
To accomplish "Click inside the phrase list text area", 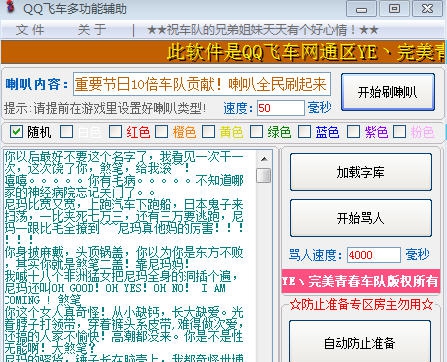I will coord(129,256).
